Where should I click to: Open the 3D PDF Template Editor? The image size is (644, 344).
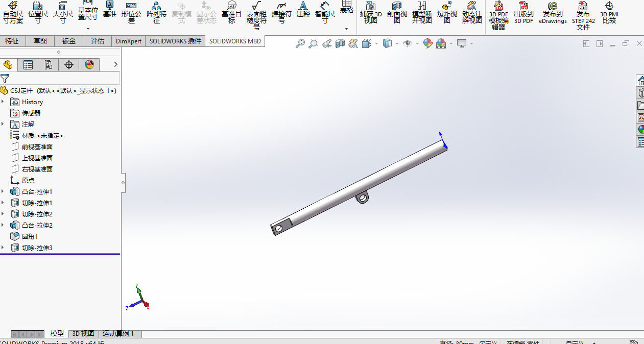coord(498,15)
